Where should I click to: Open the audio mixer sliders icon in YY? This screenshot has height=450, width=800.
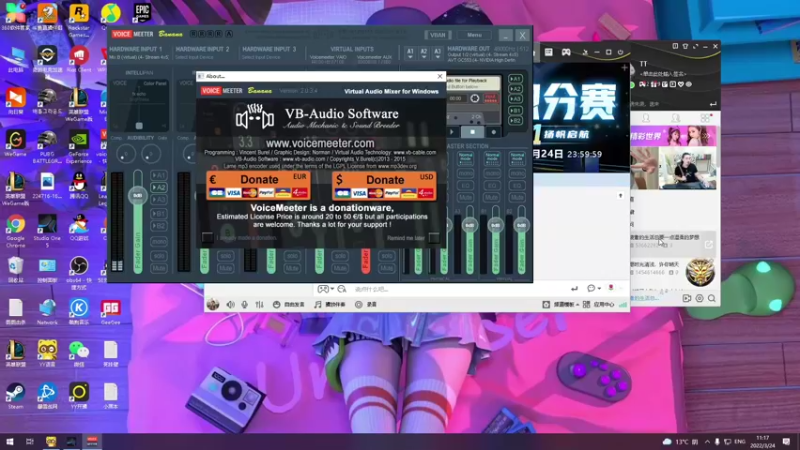[x=260, y=305]
